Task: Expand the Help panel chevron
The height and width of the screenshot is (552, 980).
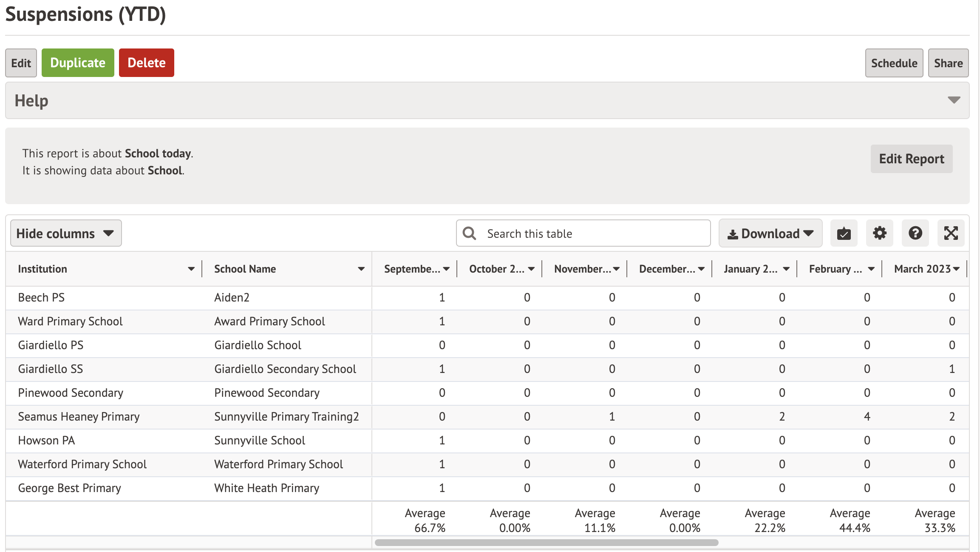Action: tap(954, 100)
